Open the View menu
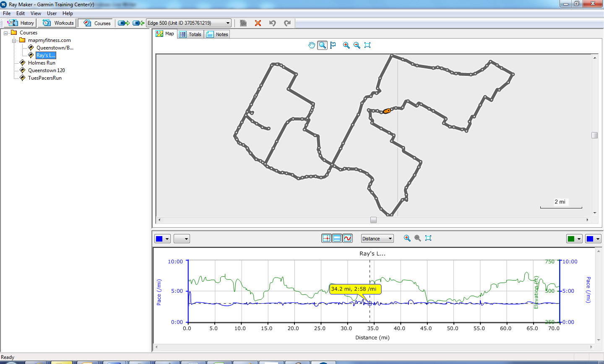Screen dimensions: 604x364 (36, 13)
